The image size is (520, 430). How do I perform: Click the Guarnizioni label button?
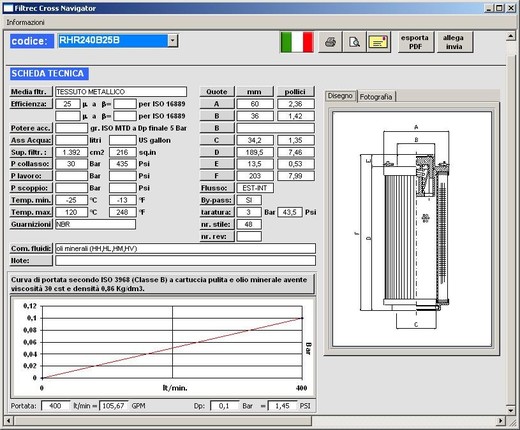31,224
